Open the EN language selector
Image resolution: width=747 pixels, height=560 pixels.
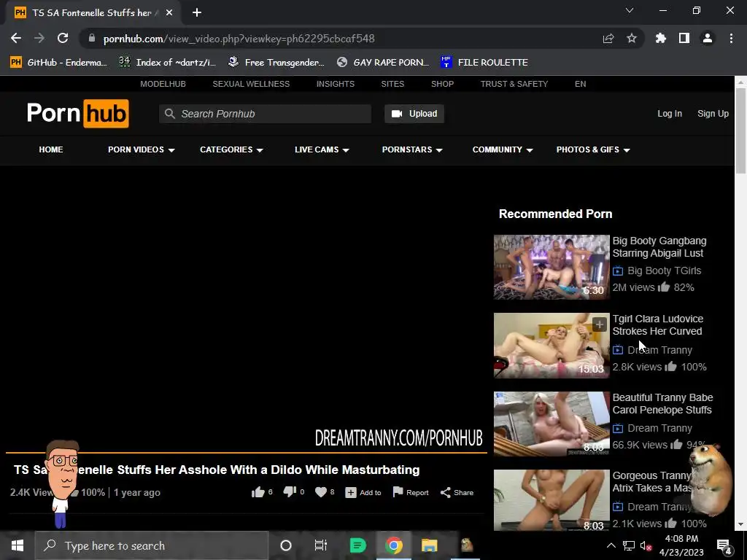580,84
